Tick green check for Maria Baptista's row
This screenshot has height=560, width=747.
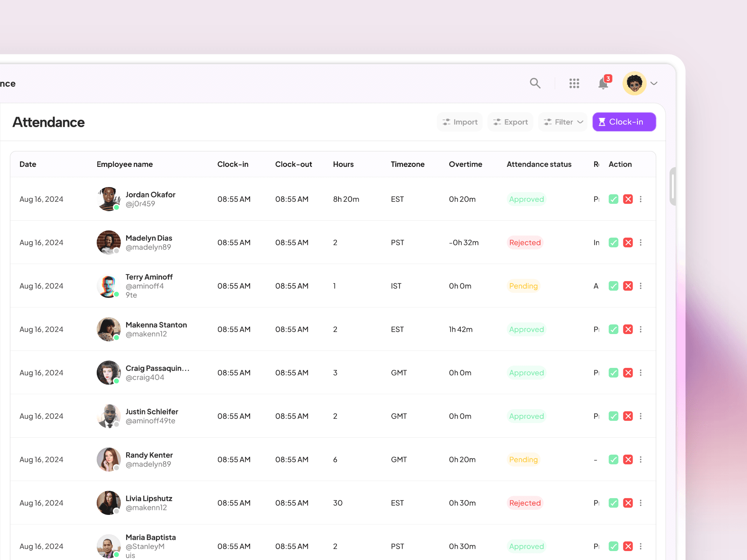(x=613, y=546)
